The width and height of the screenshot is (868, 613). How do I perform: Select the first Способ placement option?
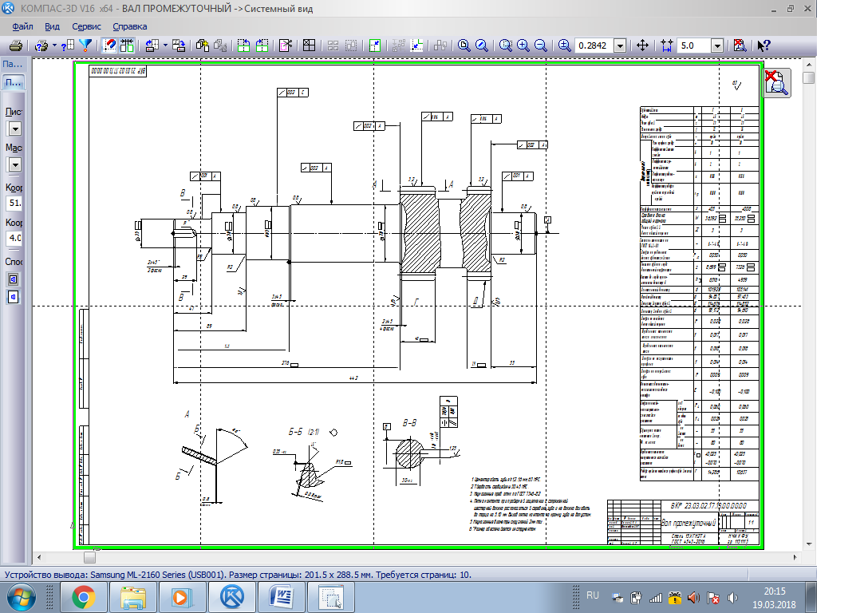(x=14, y=279)
